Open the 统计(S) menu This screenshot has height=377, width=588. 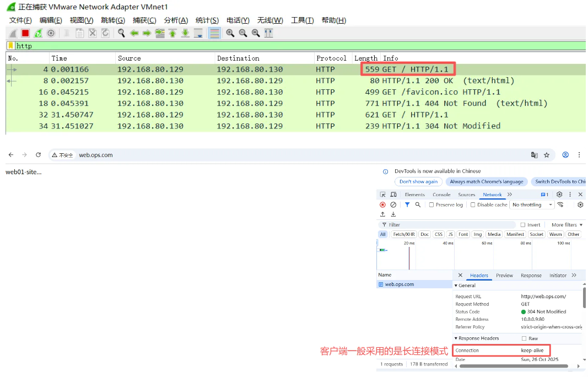tap(207, 20)
